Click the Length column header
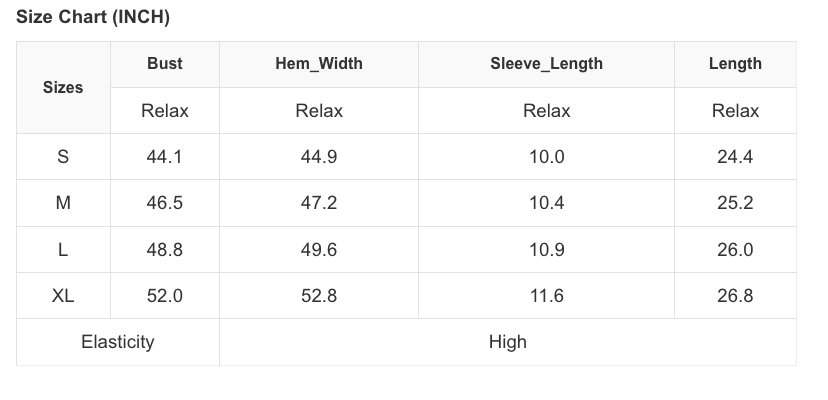This screenshot has width=828, height=400. point(735,64)
